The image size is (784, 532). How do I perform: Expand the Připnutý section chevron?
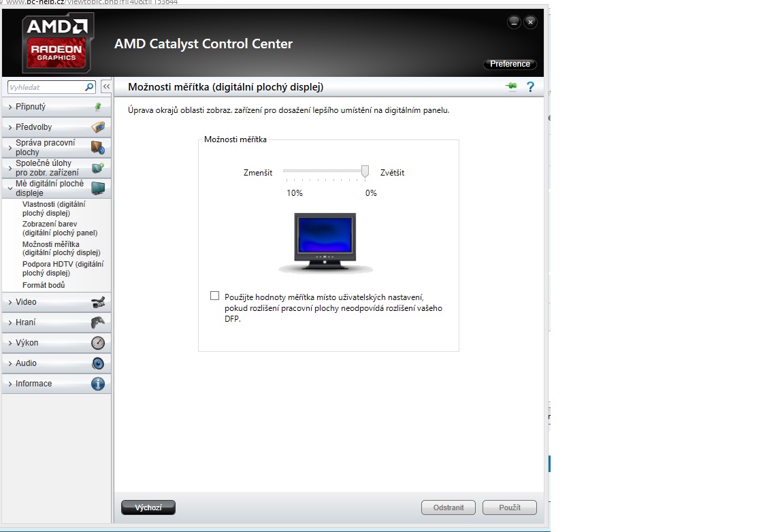[10, 107]
